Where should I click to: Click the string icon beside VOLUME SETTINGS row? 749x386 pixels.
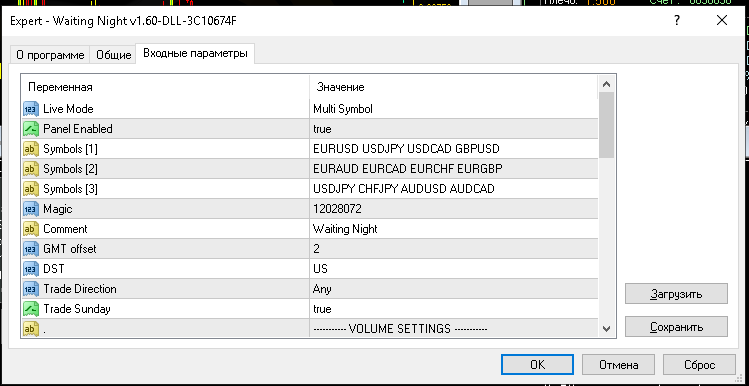point(31,329)
